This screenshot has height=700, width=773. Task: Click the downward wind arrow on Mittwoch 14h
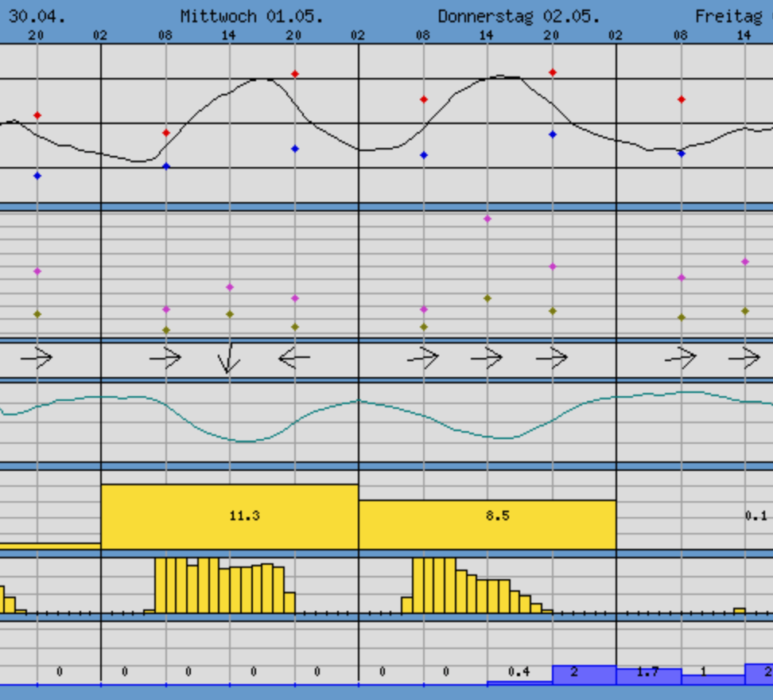[229, 359]
